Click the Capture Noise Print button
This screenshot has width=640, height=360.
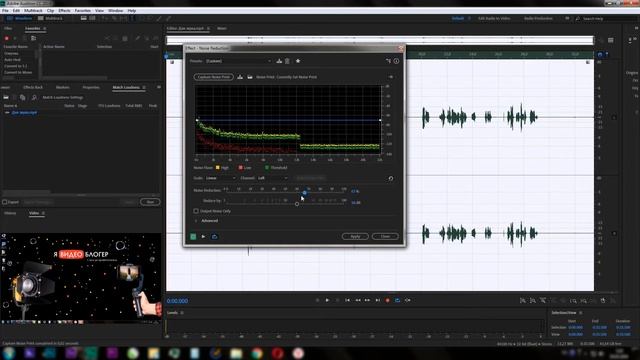[213, 77]
